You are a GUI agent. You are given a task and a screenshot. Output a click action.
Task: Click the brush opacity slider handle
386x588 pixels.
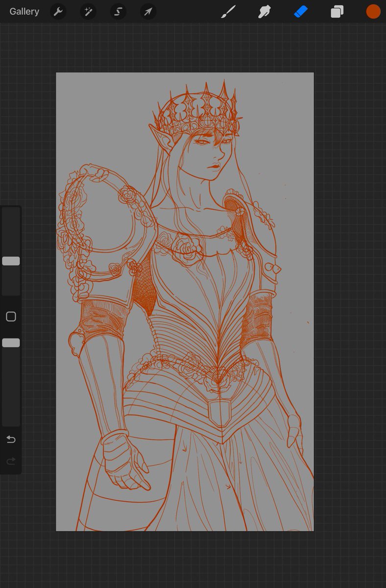(11, 343)
